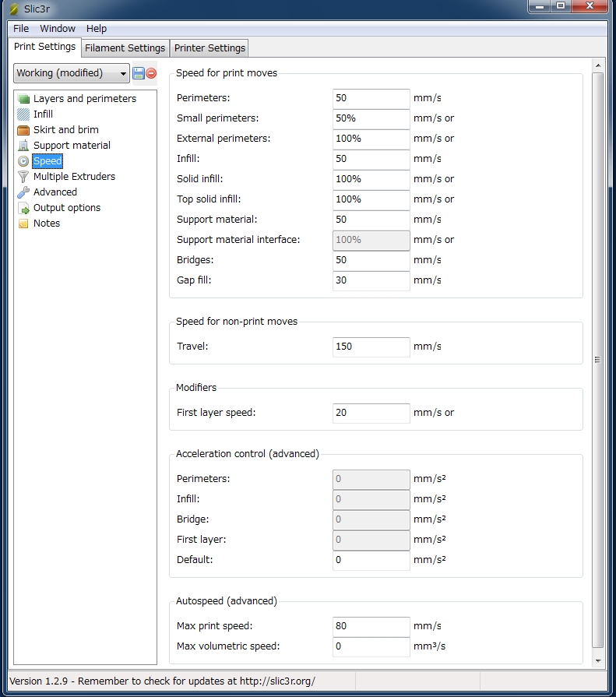Click the Solid infill speed field
Viewport: 616px width, 697px height.
pyautogui.click(x=371, y=179)
